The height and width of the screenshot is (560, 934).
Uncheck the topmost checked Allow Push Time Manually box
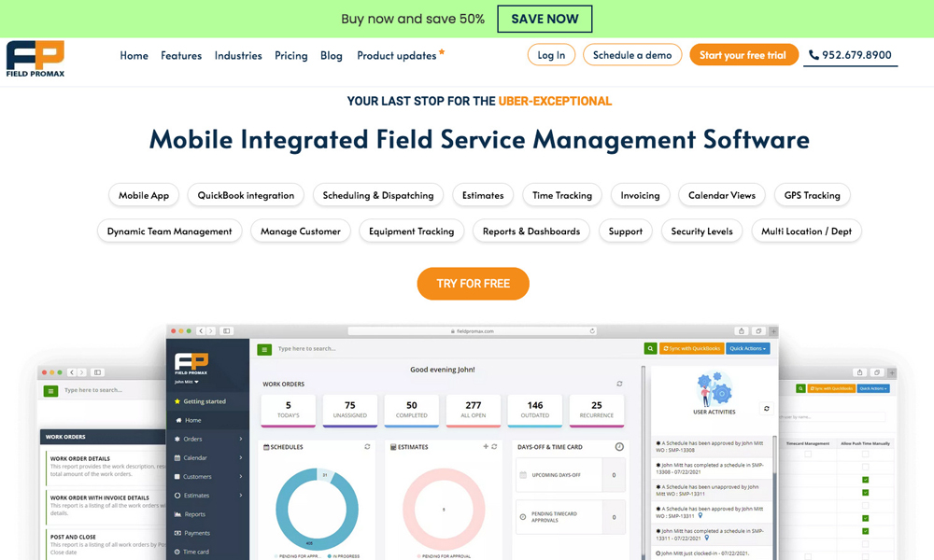[x=865, y=480]
